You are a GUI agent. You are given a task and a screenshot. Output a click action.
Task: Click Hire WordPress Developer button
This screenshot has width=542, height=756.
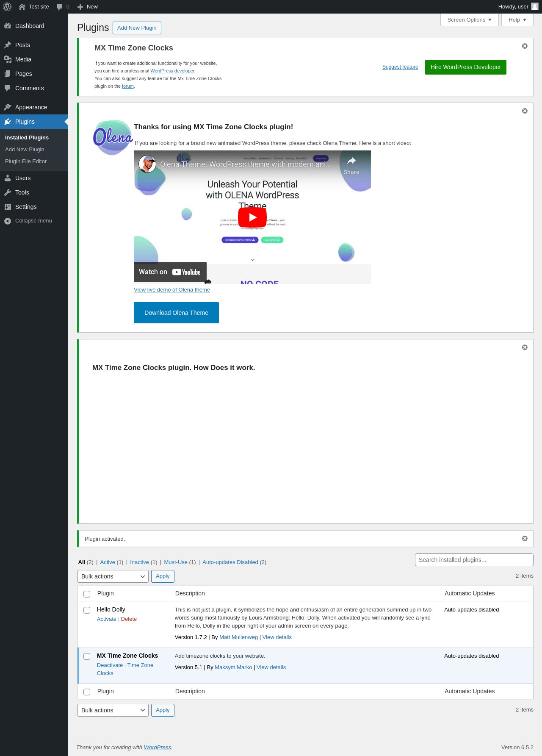click(x=466, y=67)
